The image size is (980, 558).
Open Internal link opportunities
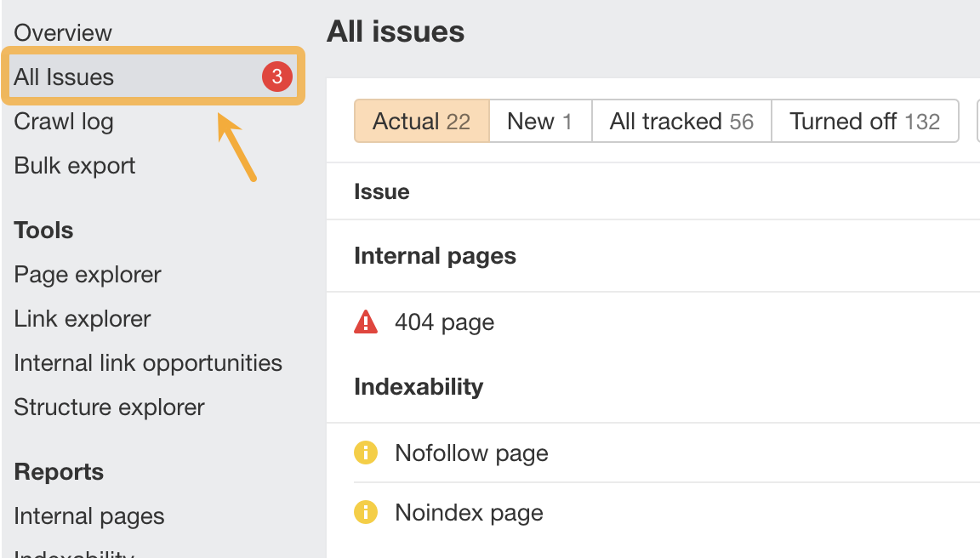147,362
